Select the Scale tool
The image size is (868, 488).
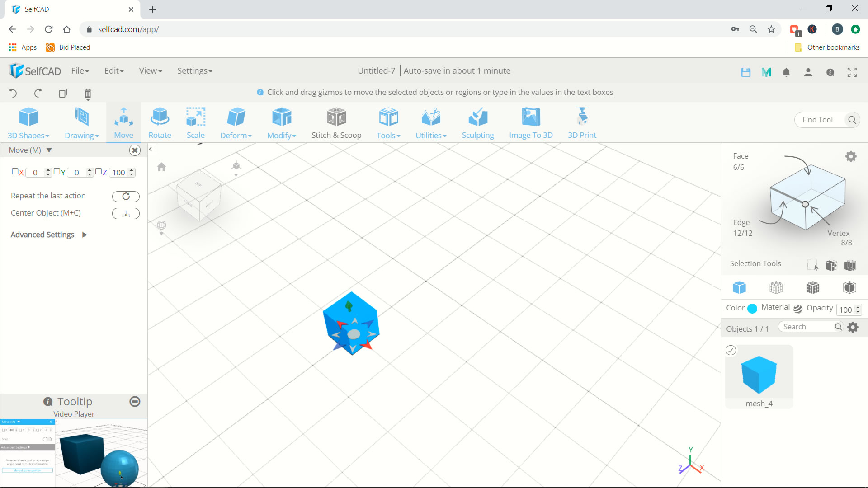pyautogui.click(x=196, y=123)
